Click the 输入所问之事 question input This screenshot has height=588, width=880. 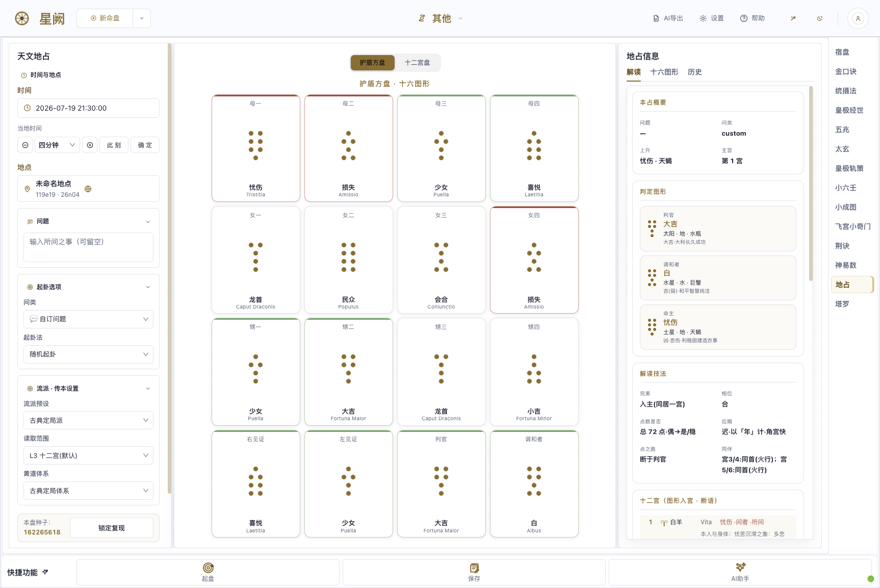tap(88, 247)
